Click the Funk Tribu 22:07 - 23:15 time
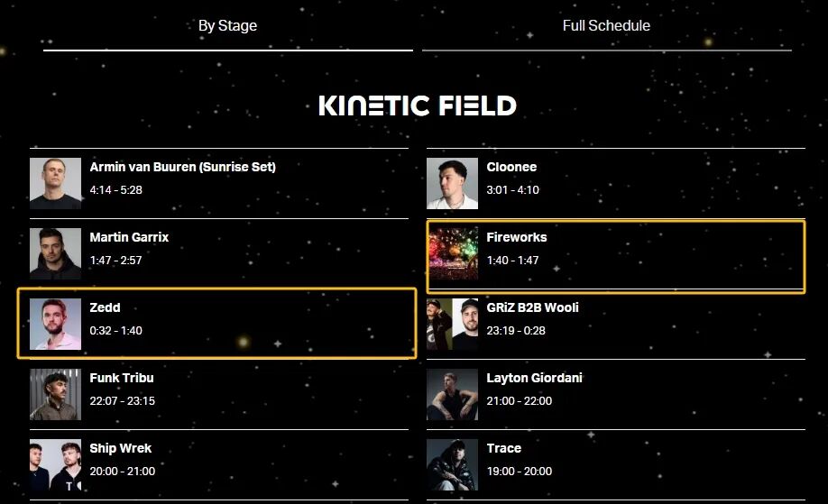828x504 pixels. (122, 400)
